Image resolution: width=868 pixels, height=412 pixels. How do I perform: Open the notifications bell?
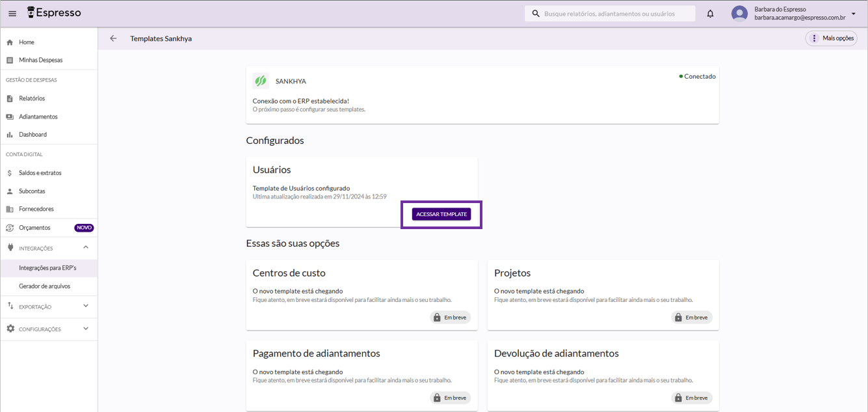[x=711, y=14]
